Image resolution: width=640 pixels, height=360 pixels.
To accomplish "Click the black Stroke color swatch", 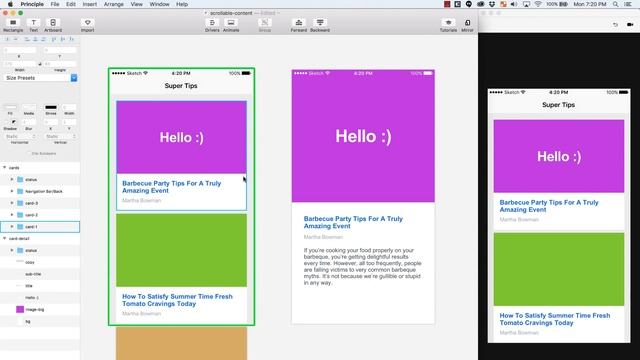I will [51, 107].
